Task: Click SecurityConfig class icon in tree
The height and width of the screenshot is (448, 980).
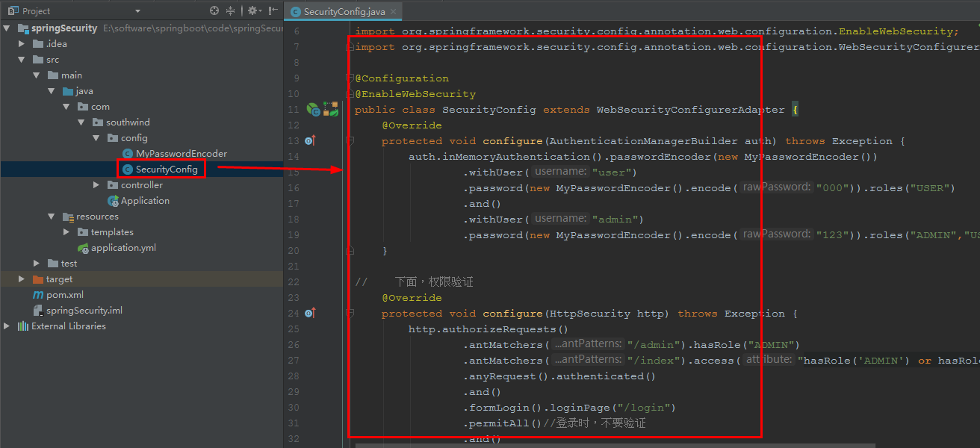Action: click(x=127, y=169)
